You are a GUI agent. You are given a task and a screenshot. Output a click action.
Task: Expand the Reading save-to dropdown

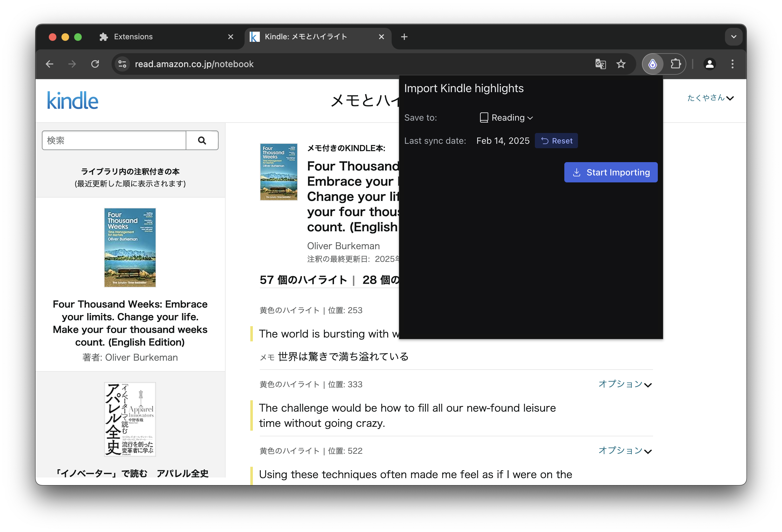pyautogui.click(x=506, y=118)
